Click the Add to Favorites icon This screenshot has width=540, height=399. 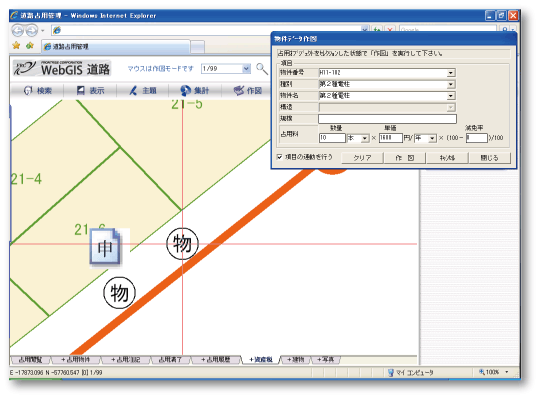click(30, 45)
